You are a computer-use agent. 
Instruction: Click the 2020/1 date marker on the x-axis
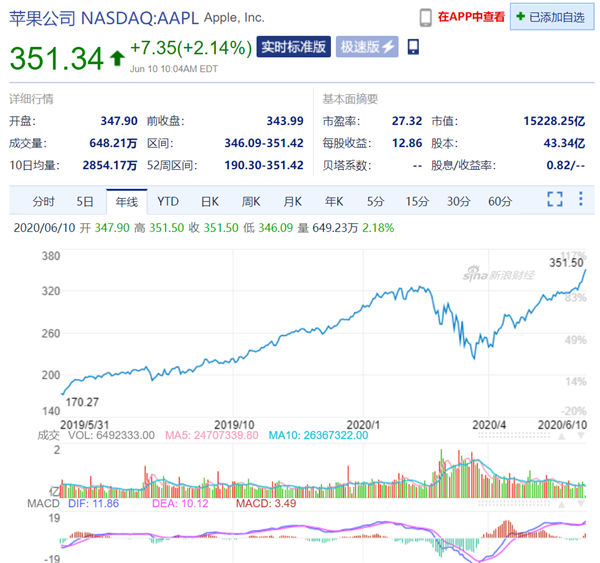point(363,425)
